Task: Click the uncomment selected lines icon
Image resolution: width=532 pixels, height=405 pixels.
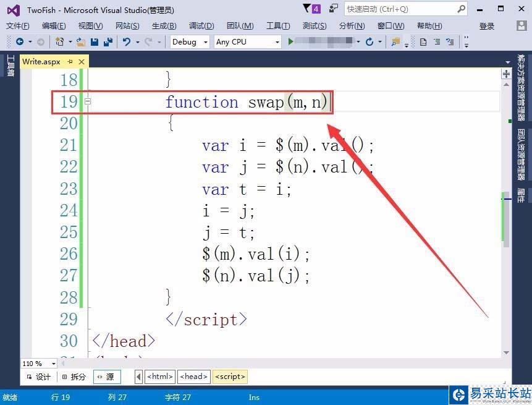Action: pos(450,42)
